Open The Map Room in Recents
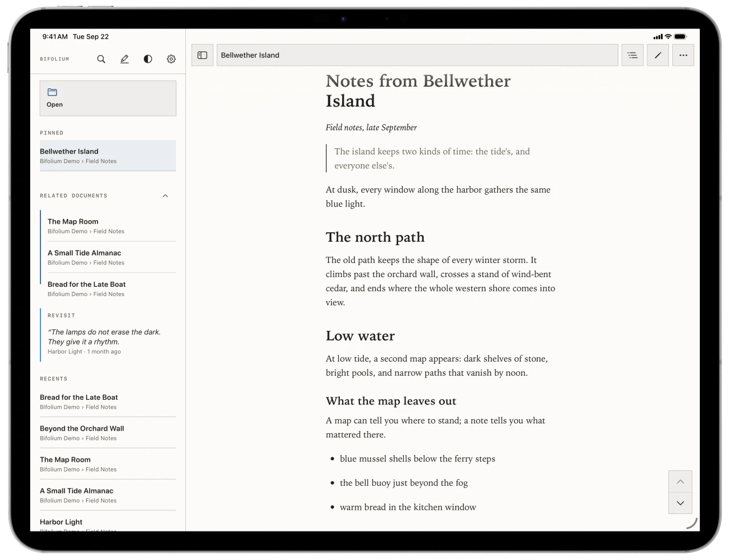This screenshot has width=730, height=560. 108,464
